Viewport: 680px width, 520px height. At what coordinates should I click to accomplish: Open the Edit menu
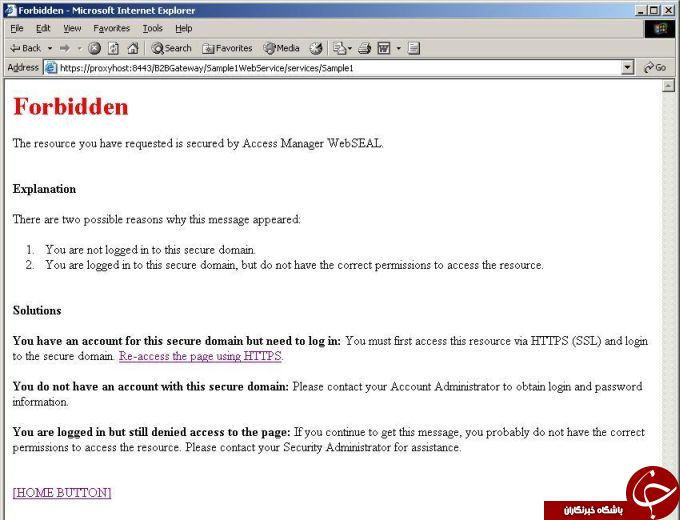click(43, 29)
